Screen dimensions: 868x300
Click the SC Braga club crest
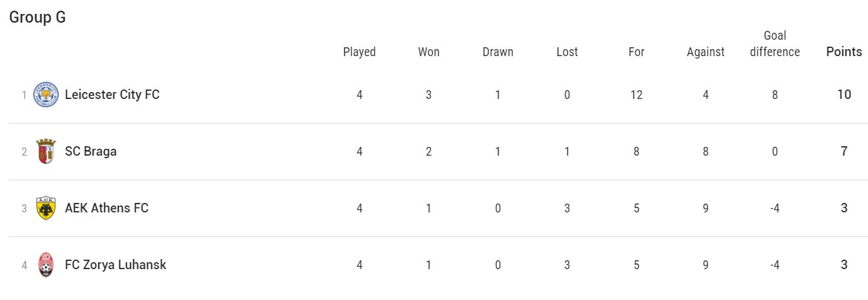coord(46,151)
